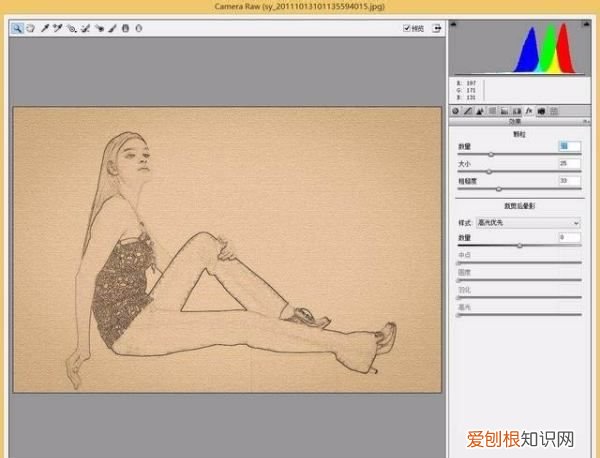Click the grain size slider handle

click(x=489, y=172)
